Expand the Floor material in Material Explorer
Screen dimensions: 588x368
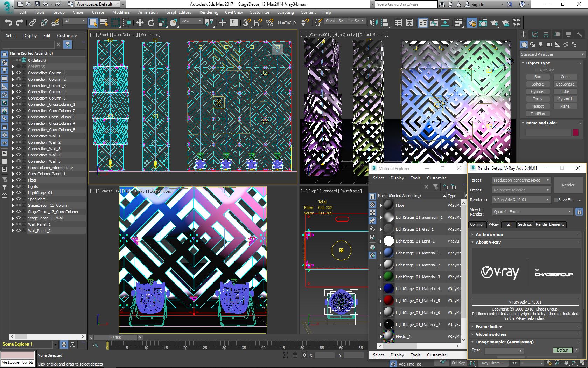(x=381, y=206)
